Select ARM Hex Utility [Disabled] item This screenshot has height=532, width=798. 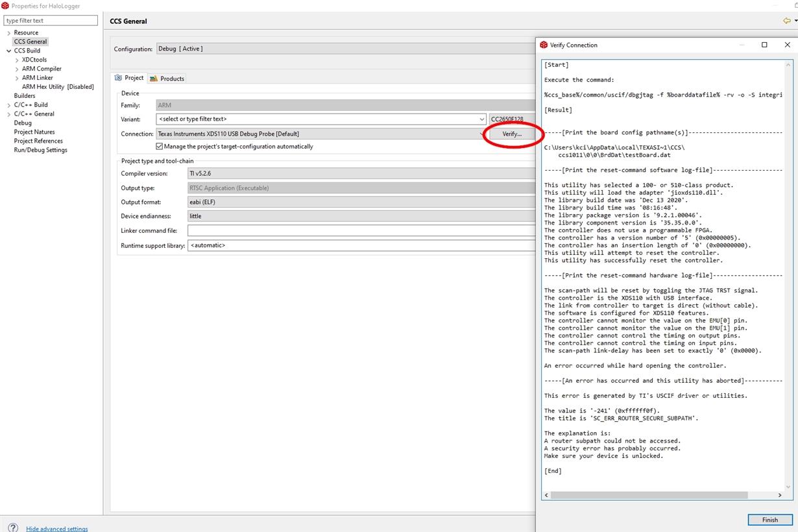pos(58,87)
